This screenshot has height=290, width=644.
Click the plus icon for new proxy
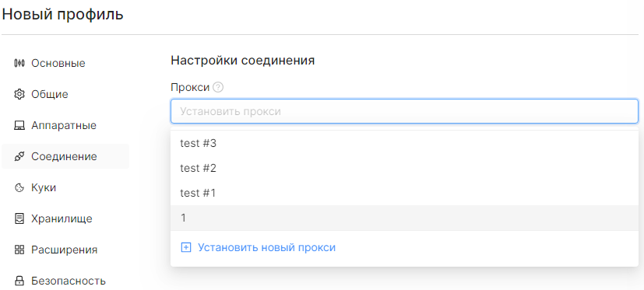186,248
